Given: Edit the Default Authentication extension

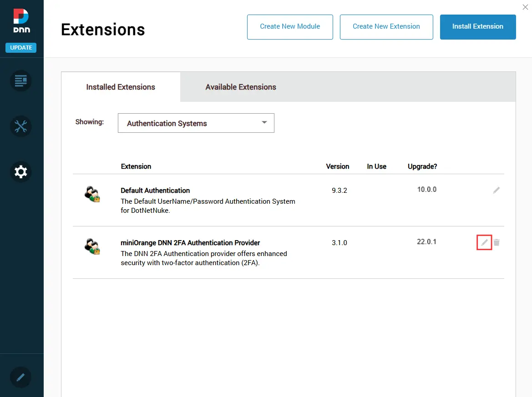Looking at the screenshot, I should 497,190.
